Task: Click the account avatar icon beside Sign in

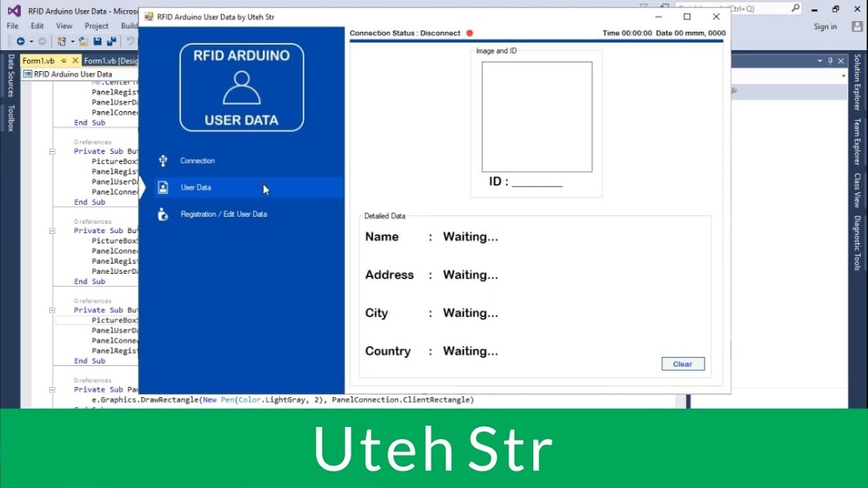Action: tap(857, 26)
